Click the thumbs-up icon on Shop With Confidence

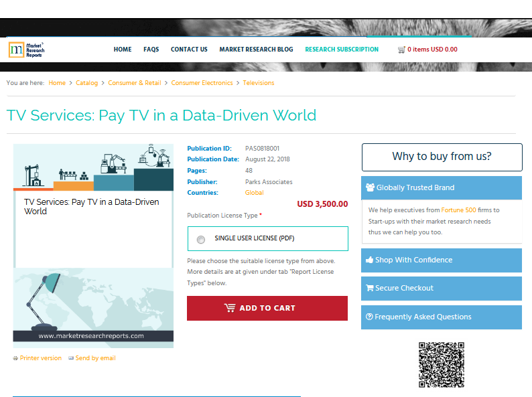point(369,260)
